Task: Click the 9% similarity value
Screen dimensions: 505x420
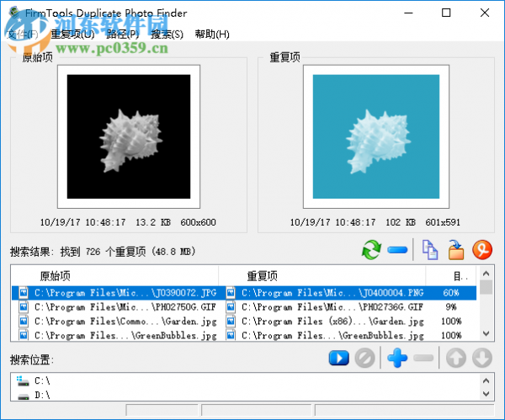Action: tap(451, 307)
